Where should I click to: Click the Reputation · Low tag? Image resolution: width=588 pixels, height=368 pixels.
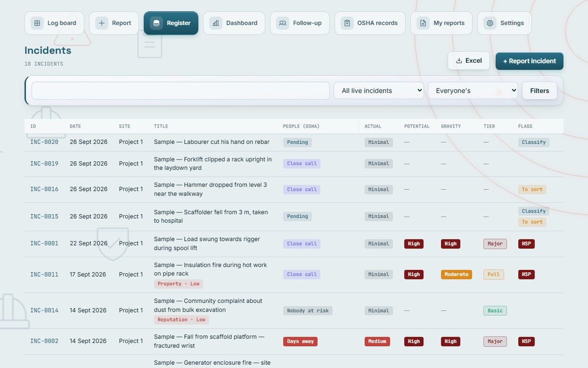tap(181, 319)
